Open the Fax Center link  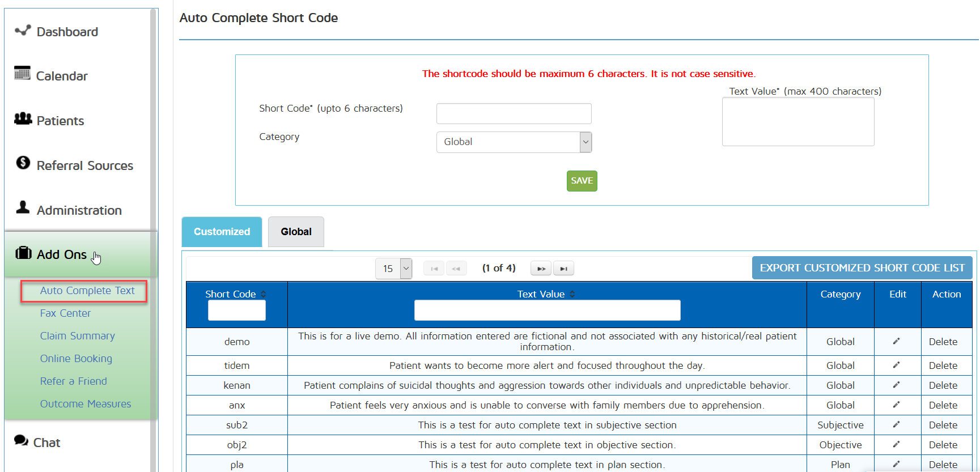click(x=65, y=313)
